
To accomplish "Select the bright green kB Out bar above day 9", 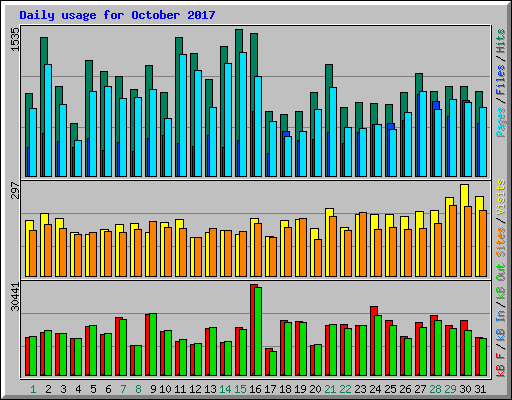I will (x=153, y=344).
